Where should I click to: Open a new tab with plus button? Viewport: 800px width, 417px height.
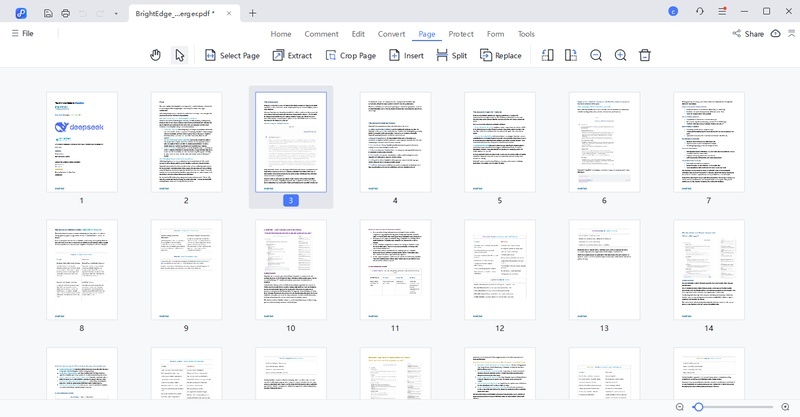click(253, 13)
